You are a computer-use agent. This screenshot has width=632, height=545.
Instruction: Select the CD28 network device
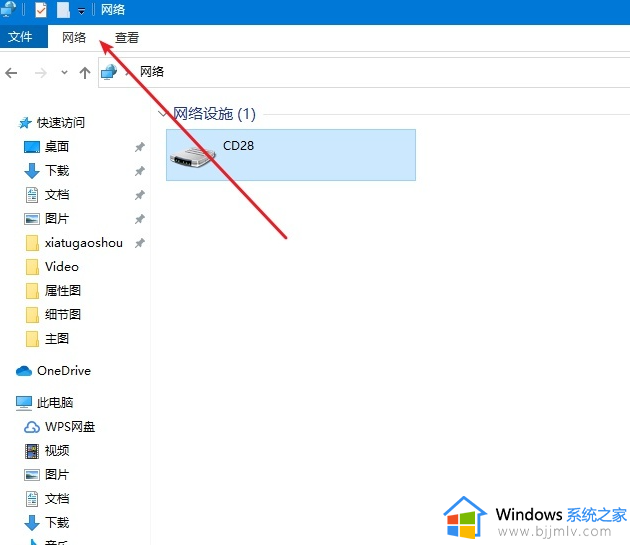(291, 155)
